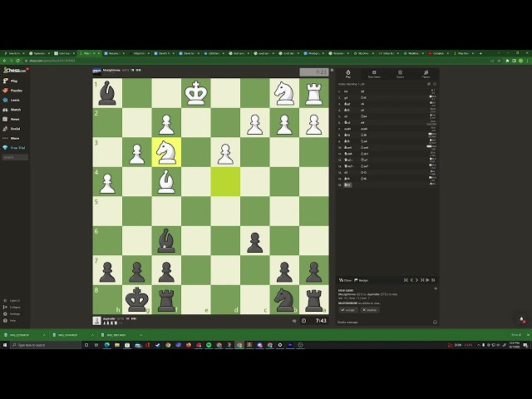Select the O-O move in move 14
Screen dimensions: 532x399
pyautogui.click(x=364, y=172)
